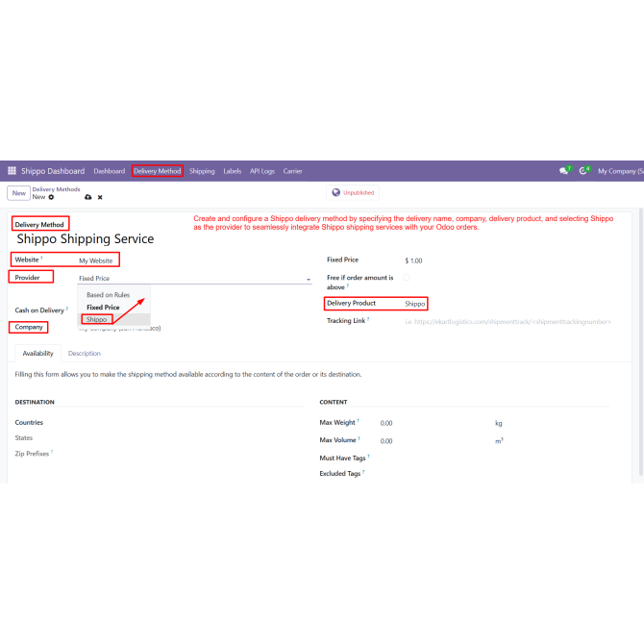Image resolution: width=644 pixels, height=644 pixels.
Task: Click the My Website field value
Action: 96,260
